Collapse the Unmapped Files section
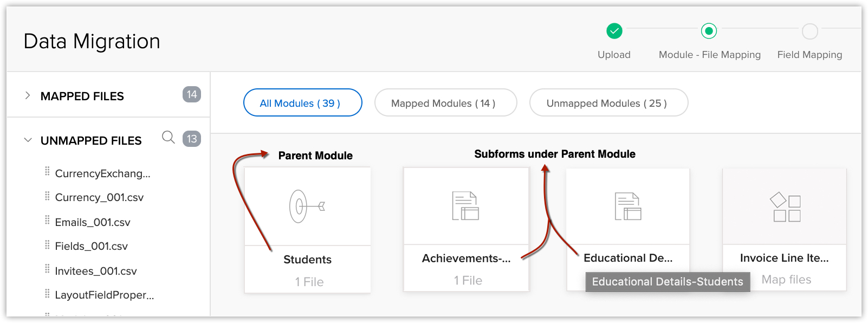 (28, 140)
